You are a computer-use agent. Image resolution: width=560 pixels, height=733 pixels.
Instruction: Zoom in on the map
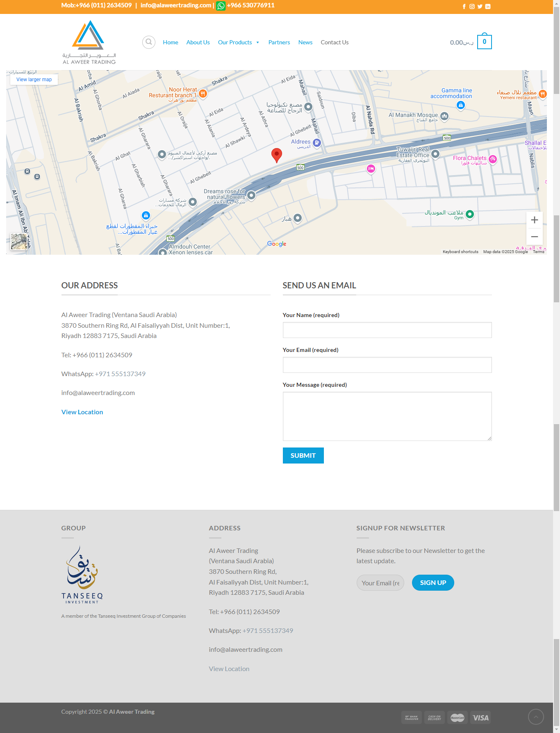click(x=534, y=220)
